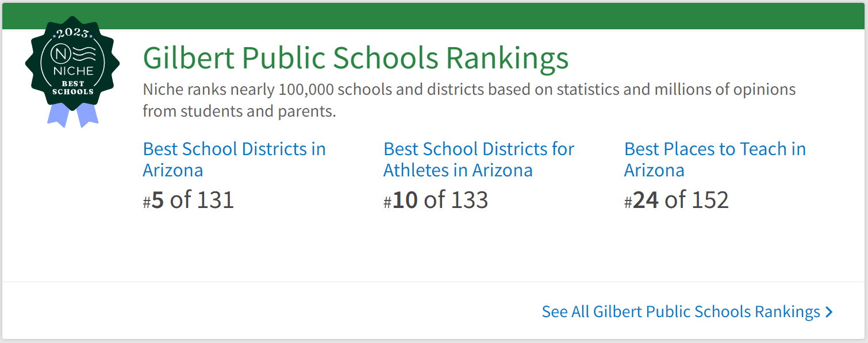Click the #24 of 152 ranking value
Image resolution: width=868 pixels, height=343 pixels.
(677, 200)
